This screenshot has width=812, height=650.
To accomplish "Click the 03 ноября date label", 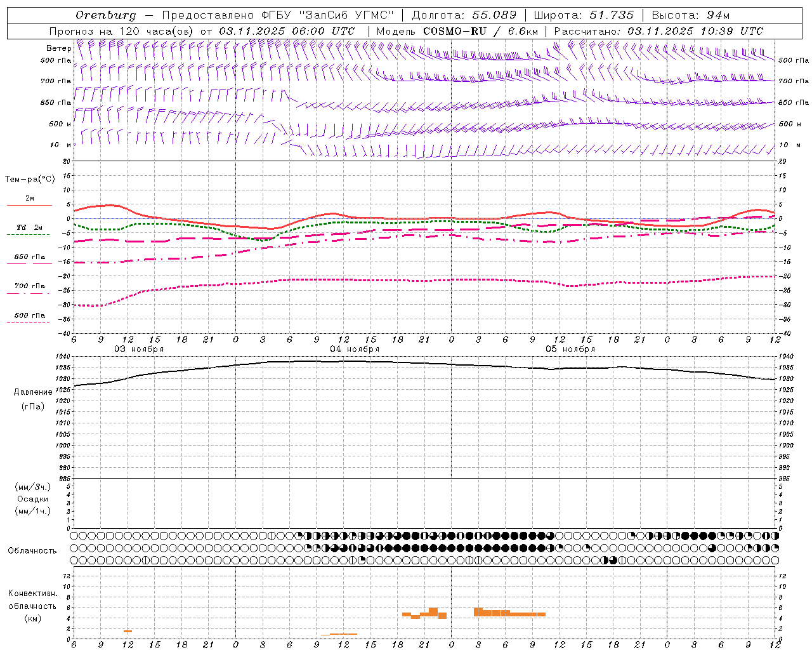I will point(139,349).
